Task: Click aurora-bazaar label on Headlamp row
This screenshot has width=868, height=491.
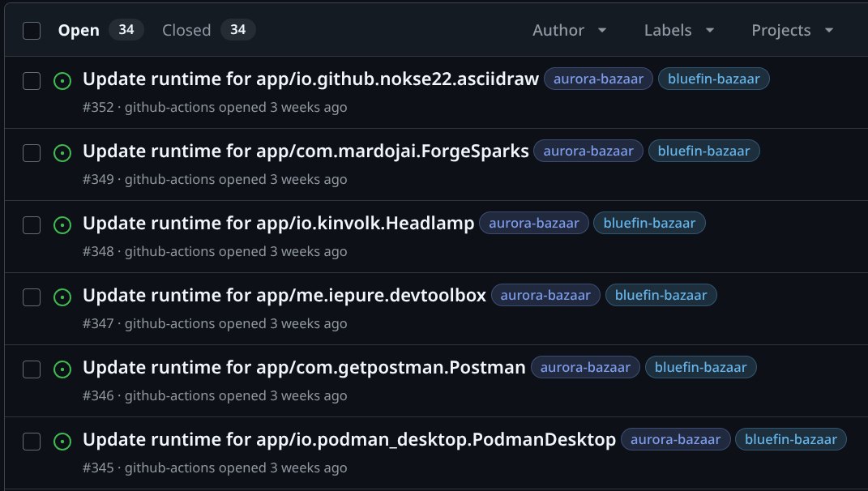Action: click(x=533, y=223)
